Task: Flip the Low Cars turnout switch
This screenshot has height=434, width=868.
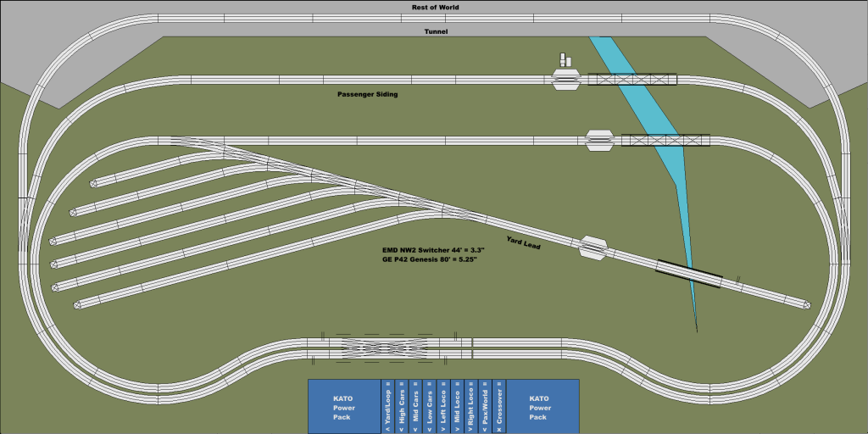Action: [x=429, y=406]
